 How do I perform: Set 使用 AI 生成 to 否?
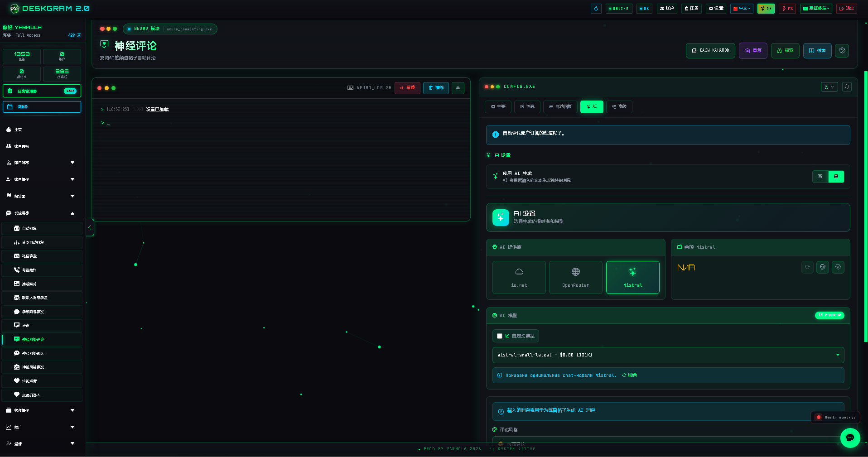(820, 177)
